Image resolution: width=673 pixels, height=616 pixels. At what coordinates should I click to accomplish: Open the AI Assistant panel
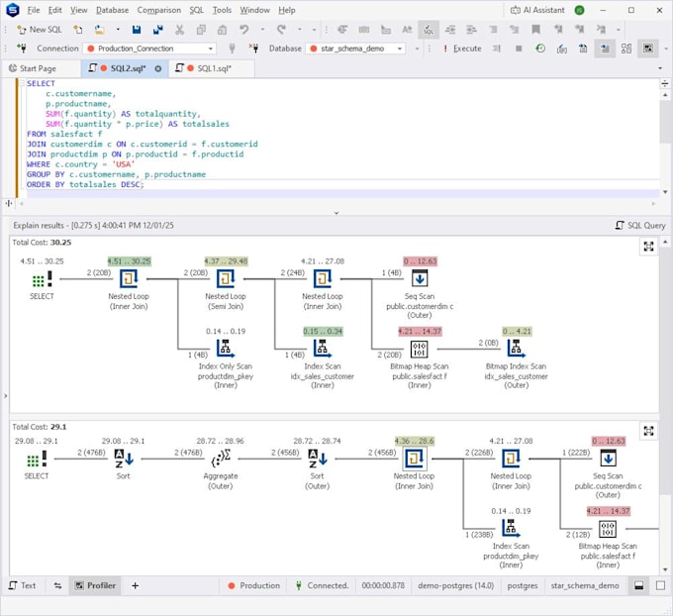coord(537,10)
